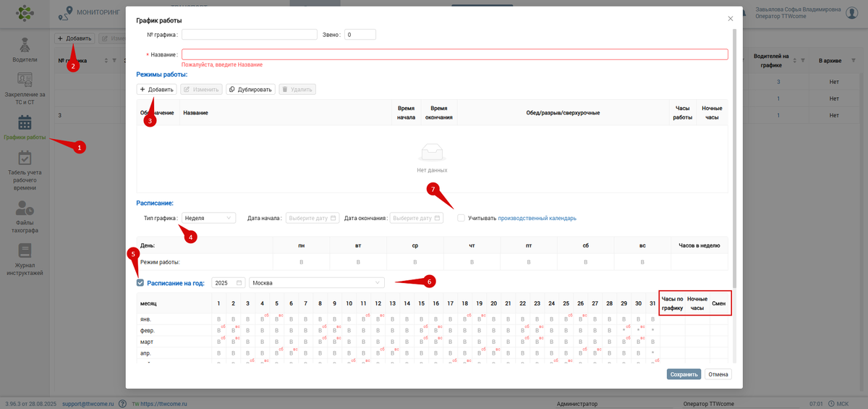The image size is (868, 409).
Task: Click Режим работы cell under вт
Action: tap(358, 262)
